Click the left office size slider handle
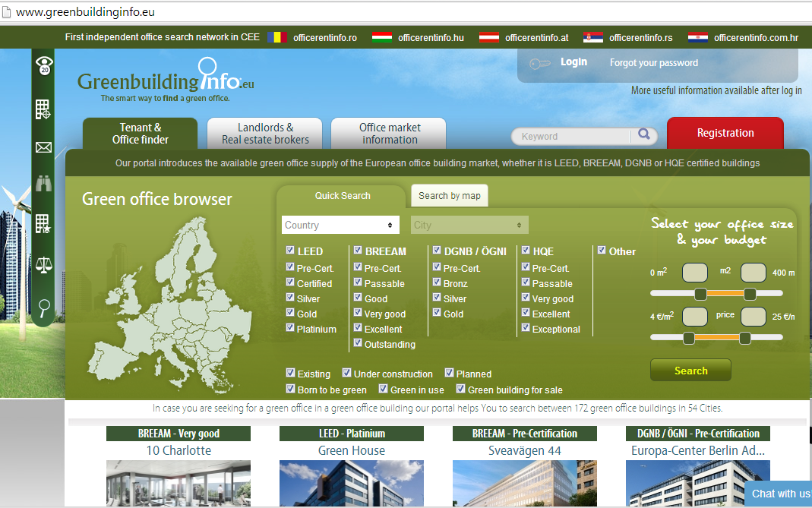The height and width of the screenshot is (508, 812). click(700, 294)
